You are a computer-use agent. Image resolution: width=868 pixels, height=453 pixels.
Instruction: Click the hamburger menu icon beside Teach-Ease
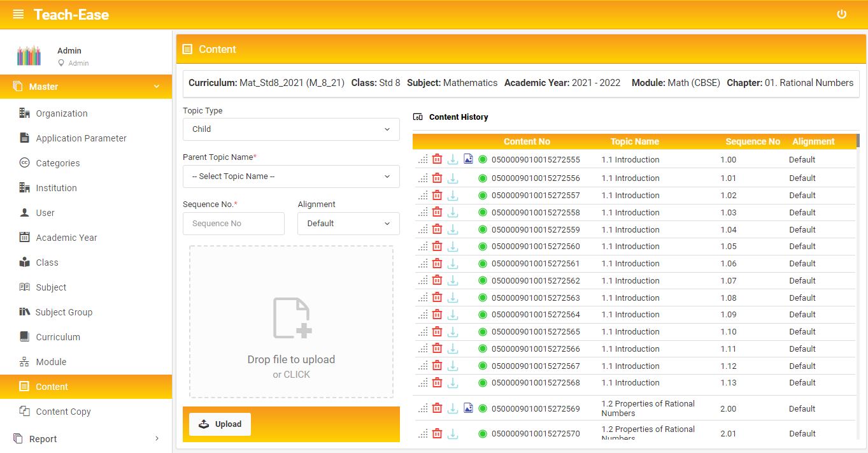[x=18, y=14]
